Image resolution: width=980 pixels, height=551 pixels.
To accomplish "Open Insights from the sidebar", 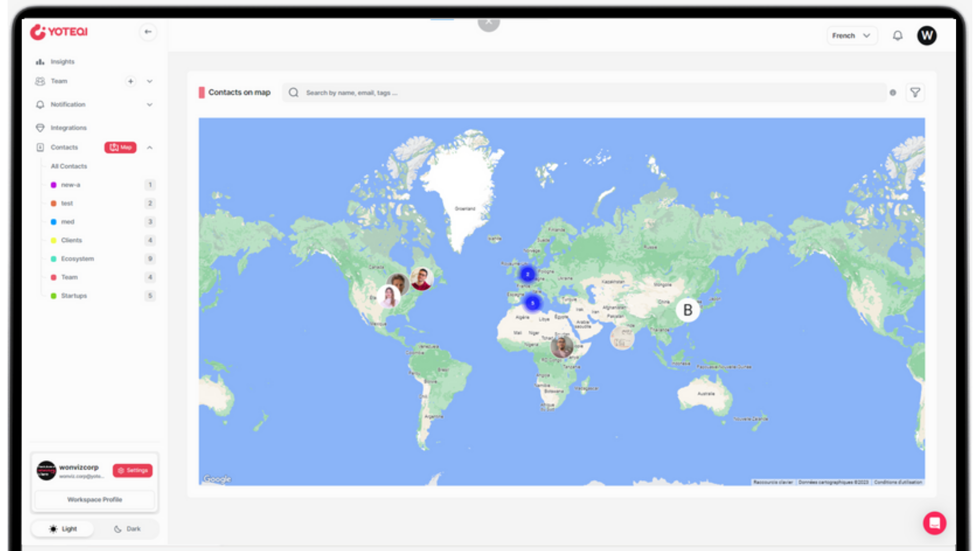I will pyautogui.click(x=62, y=62).
